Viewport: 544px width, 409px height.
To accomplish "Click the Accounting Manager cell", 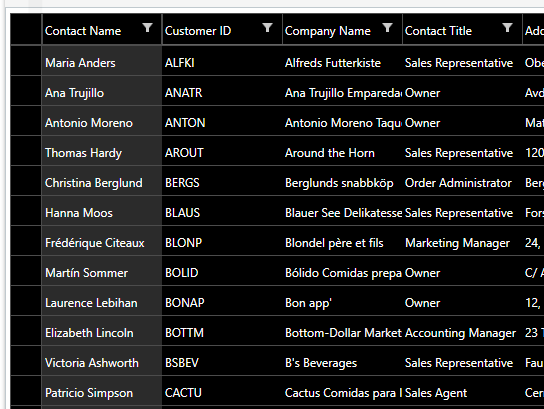I will point(462,331).
